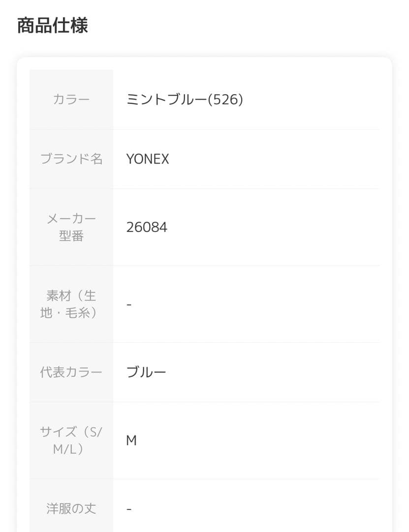Image resolution: width=409 pixels, height=532 pixels.
Task: Tap the メーカー text in label
Action: (x=71, y=218)
